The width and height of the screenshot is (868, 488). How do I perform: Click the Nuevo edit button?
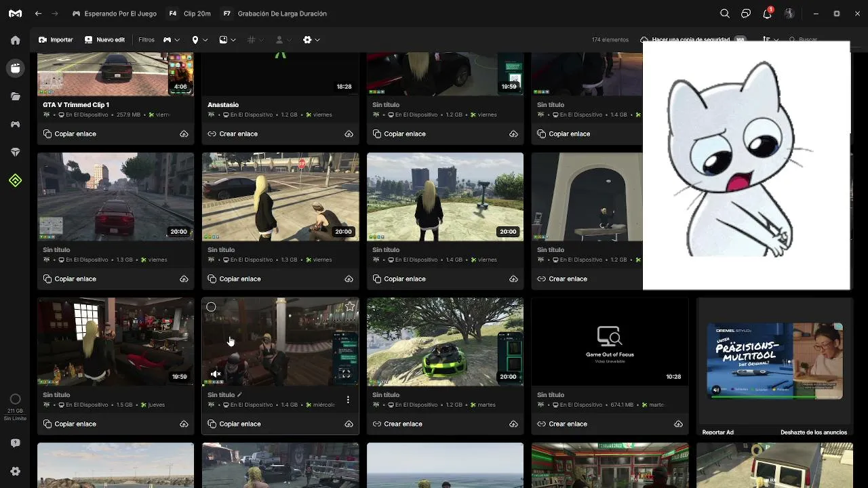pyautogui.click(x=104, y=40)
